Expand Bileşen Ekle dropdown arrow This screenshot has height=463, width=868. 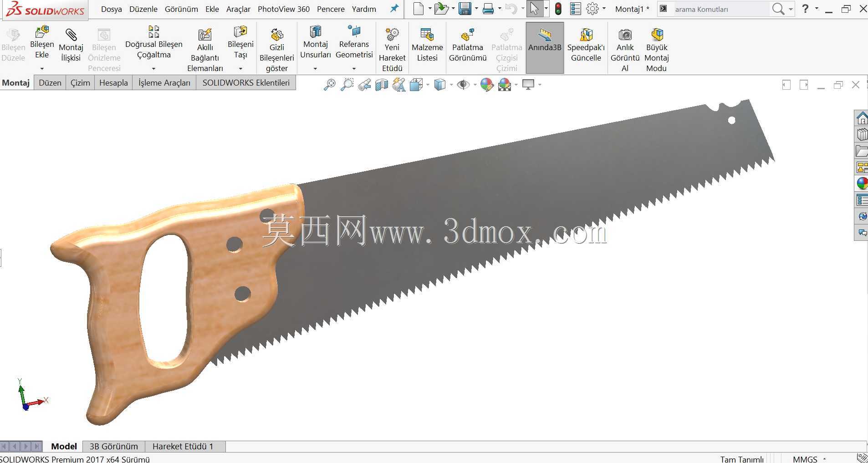click(x=42, y=69)
